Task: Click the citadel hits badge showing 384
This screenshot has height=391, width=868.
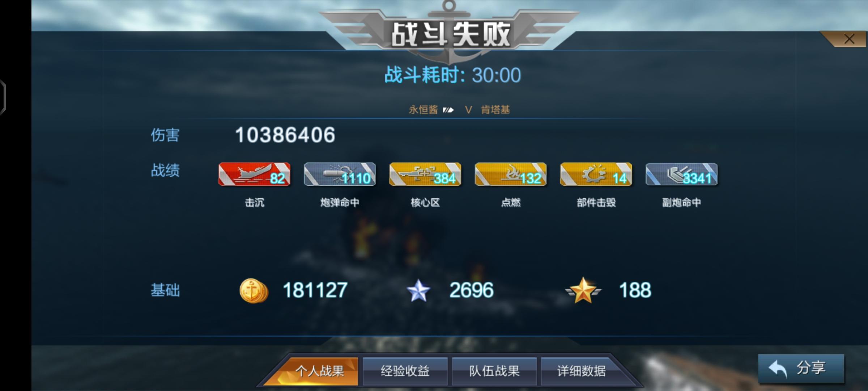Action: click(x=425, y=174)
